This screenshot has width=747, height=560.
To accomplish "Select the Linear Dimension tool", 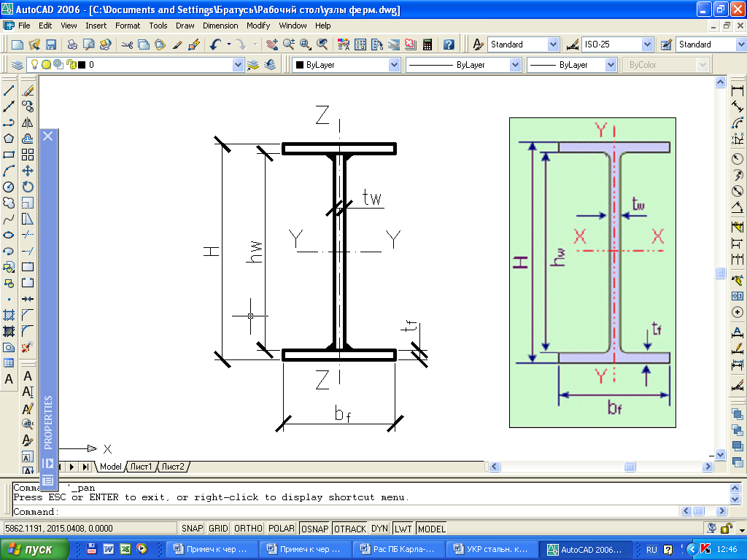I will tap(738, 90).
